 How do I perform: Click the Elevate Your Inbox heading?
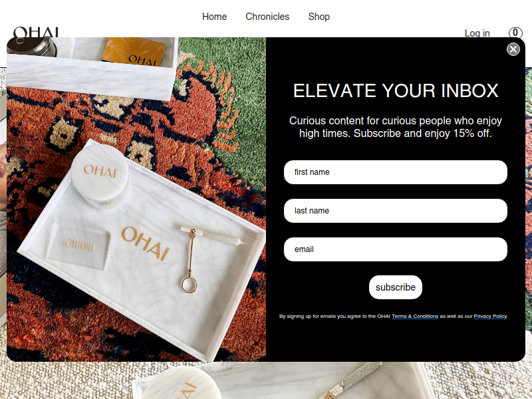(x=396, y=90)
